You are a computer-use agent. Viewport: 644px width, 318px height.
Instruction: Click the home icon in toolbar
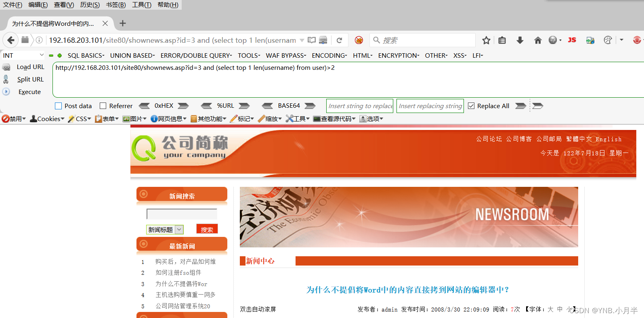(538, 40)
